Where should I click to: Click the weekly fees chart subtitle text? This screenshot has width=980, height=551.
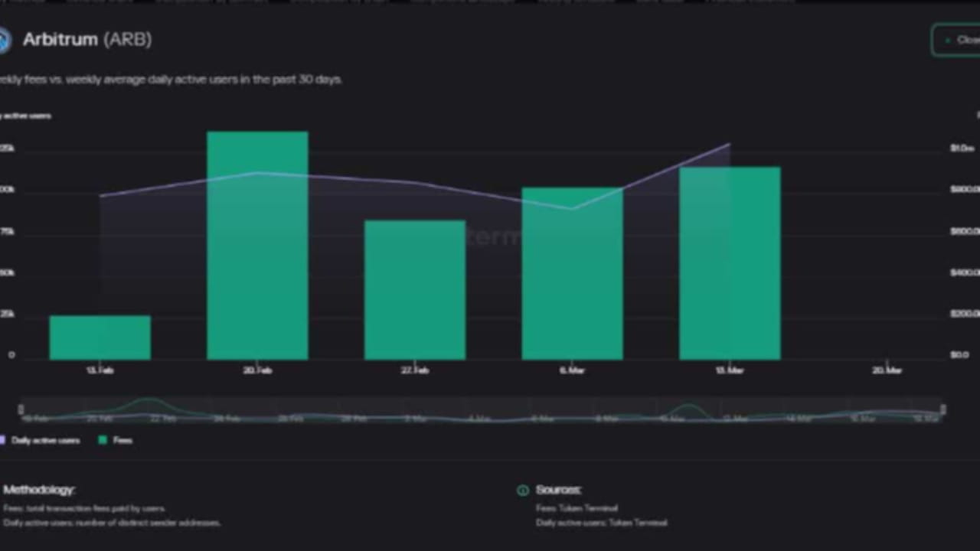tap(170, 79)
